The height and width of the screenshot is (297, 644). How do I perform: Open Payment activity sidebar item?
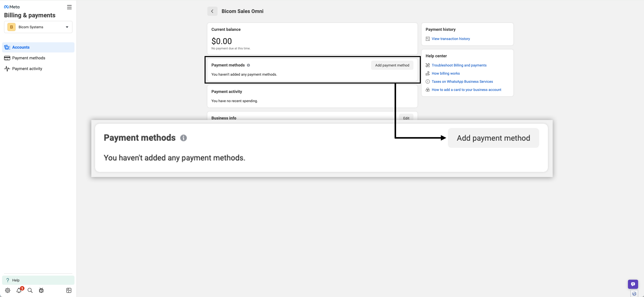click(x=27, y=69)
